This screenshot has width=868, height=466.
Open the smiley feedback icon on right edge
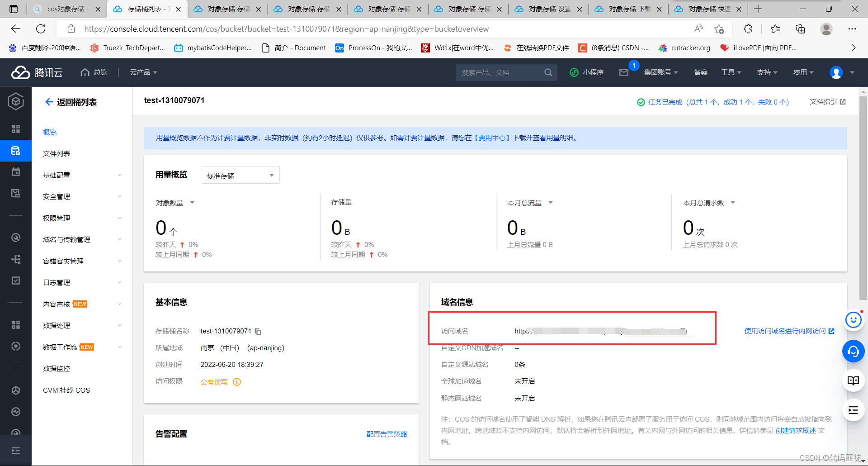853,320
